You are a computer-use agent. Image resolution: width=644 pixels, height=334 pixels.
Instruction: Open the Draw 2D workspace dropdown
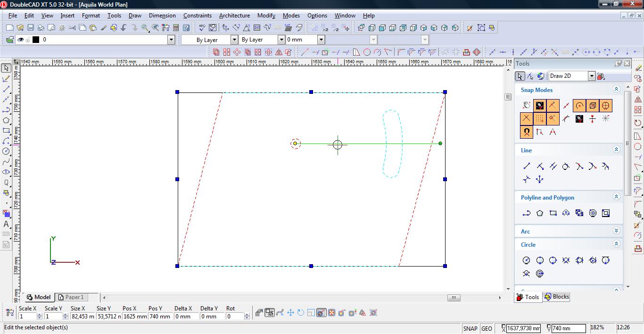pyautogui.click(x=591, y=76)
